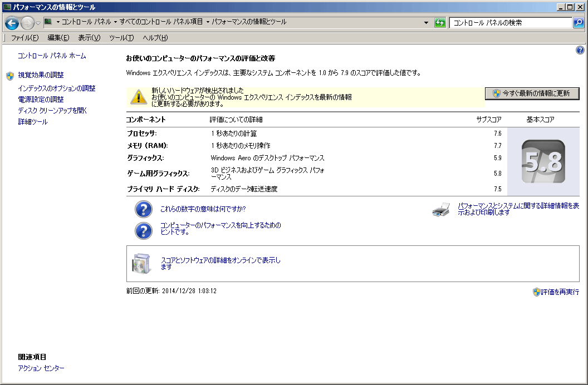Click the hard disk subscore 7.5
Screen dimensions: 588x385
(x=498, y=190)
